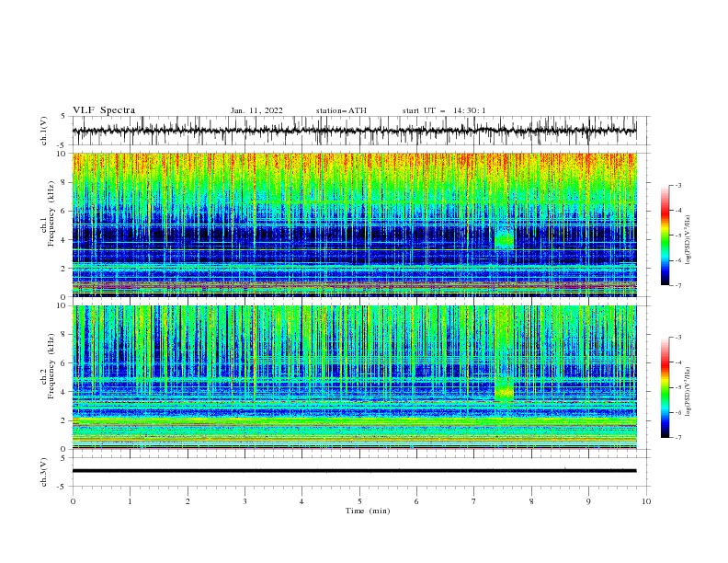Screen dimensions: 728x563
Task: Click the 'ch.3(V)' axis label
Action: coord(44,472)
